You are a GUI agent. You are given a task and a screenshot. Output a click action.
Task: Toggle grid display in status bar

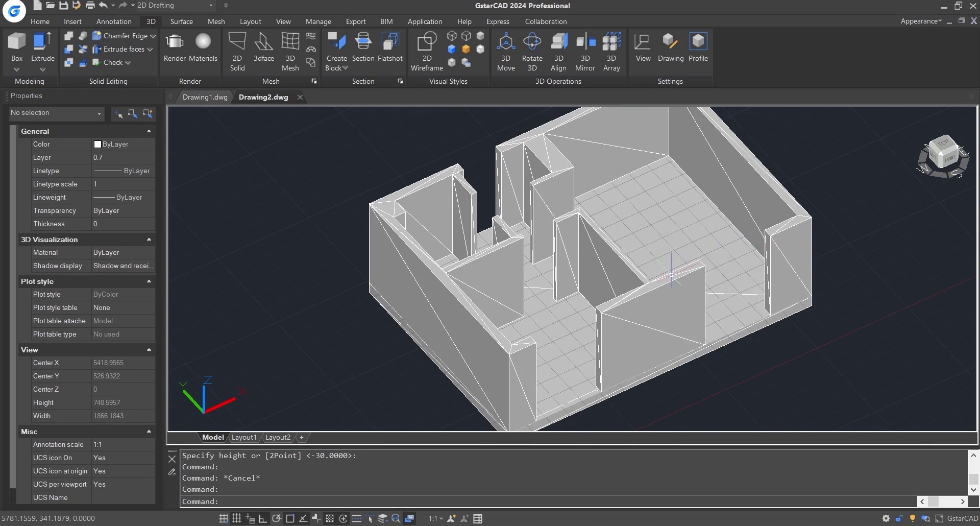tap(237, 518)
